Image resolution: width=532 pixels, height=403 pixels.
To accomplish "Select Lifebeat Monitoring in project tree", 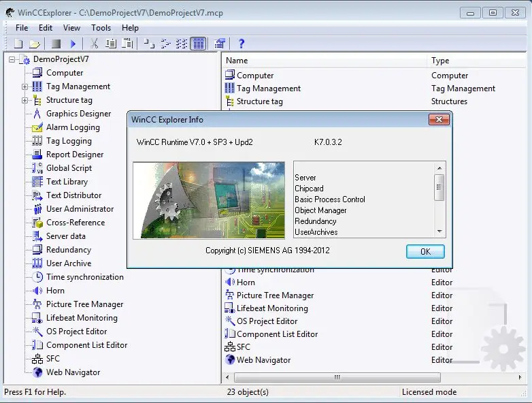I will point(82,318).
